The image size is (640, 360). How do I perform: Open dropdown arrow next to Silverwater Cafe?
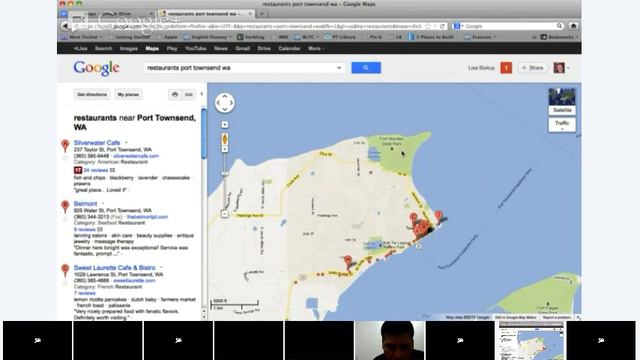tap(126, 143)
